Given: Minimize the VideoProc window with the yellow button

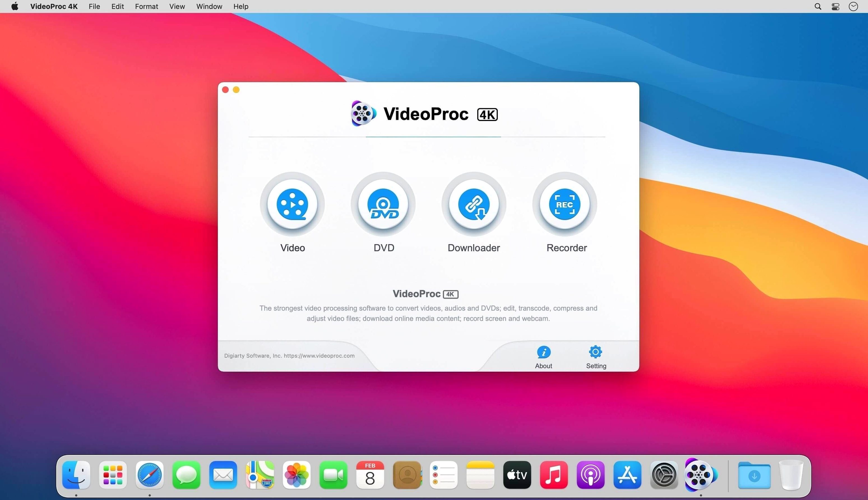Looking at the screenshot, I should coord(236,90).
